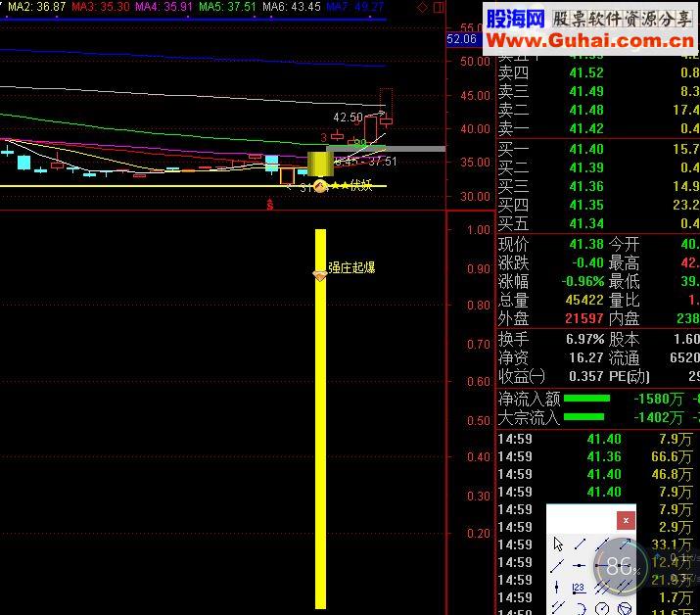
Task: Click the 卖四 ask row price 41.52
Action: 586,72
